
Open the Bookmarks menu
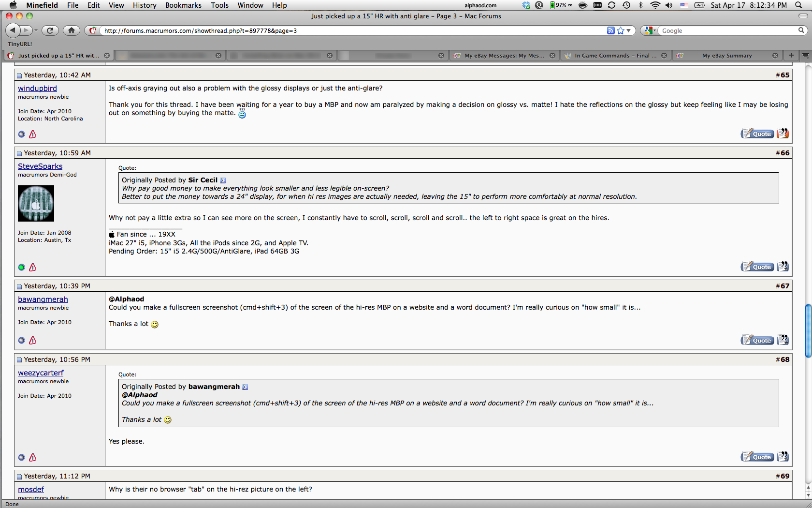pyautogui.click(x=183, y=5)
